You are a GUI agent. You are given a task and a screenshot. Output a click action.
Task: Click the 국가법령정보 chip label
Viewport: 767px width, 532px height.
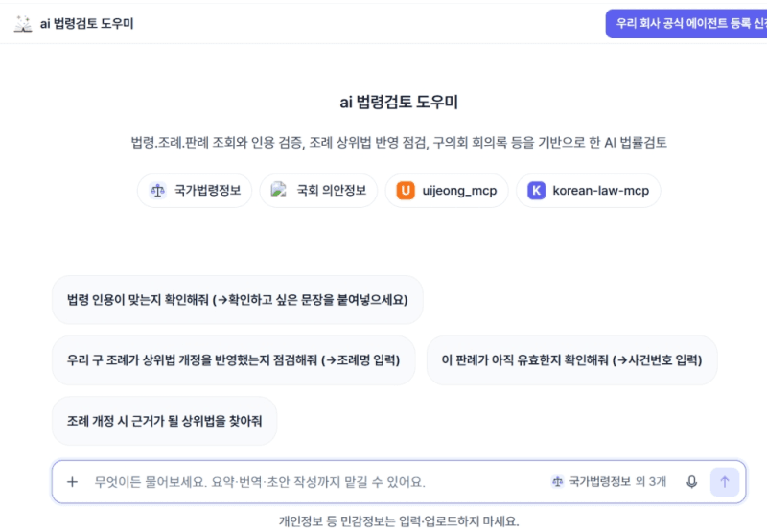(x=207, y=191)
